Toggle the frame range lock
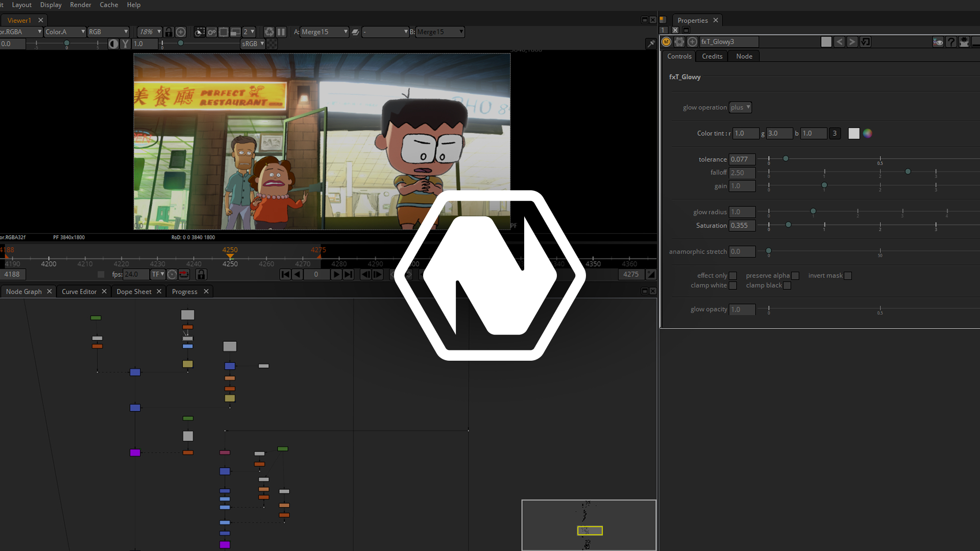This screenshot has height=551, width=980. pyautogui.click(x=201, y=274)
